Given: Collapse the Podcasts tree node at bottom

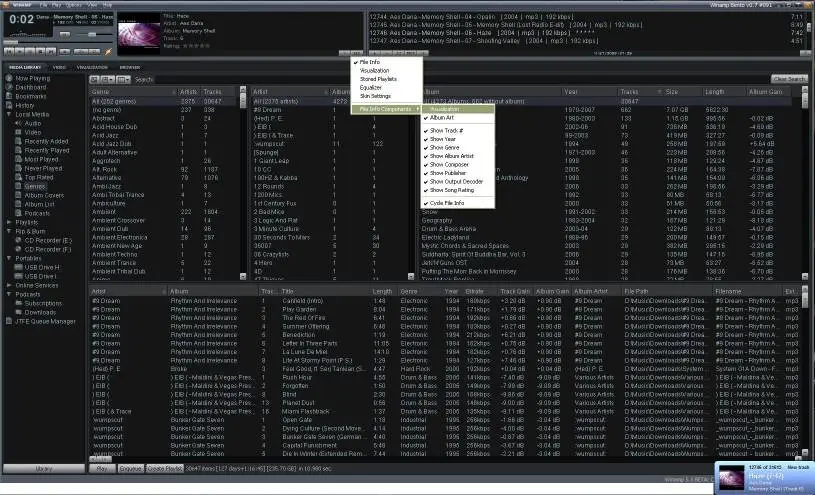Looking at the screenshot, I should 9,294.
